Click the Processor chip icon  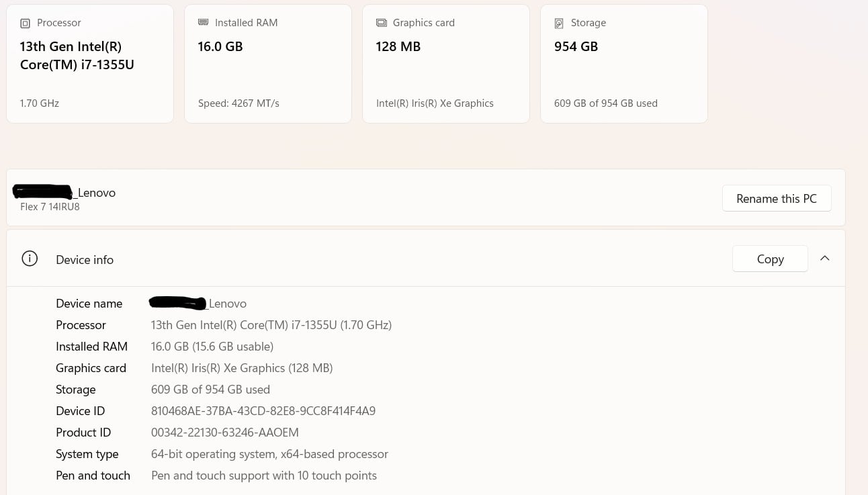pos(26,24)
